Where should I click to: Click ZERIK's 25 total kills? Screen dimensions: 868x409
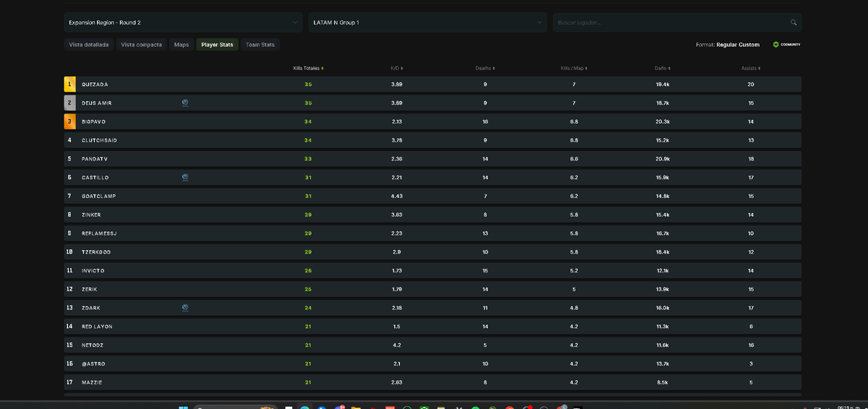click(x=308, y=289)
